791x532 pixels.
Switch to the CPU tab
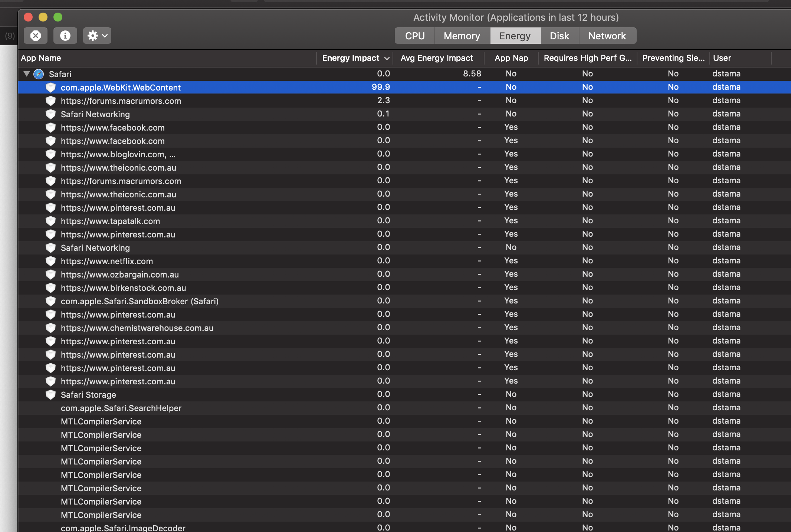click(x=415, y=36)
